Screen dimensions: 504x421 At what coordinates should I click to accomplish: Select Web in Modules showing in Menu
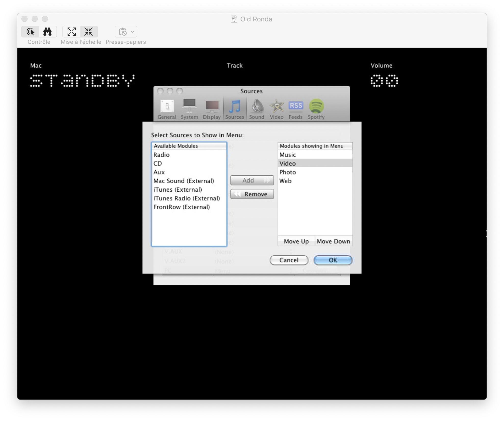click(x=286, y=181)
